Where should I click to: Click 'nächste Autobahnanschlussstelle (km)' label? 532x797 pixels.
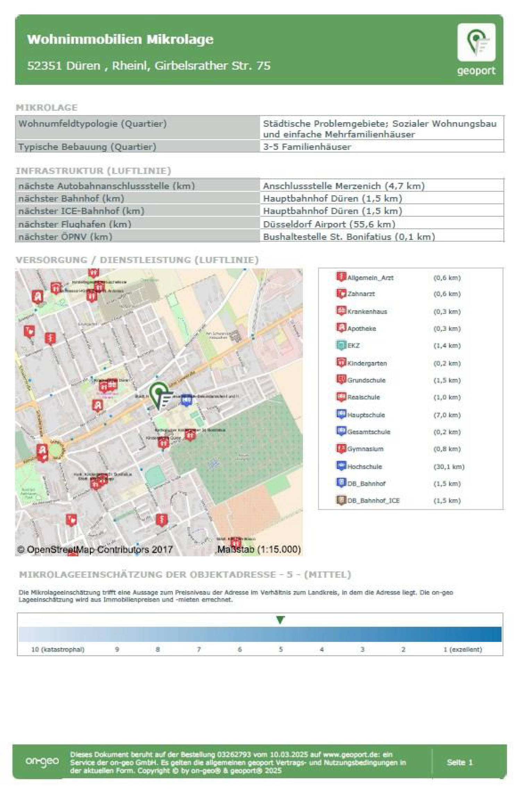(x=107, y=186)
